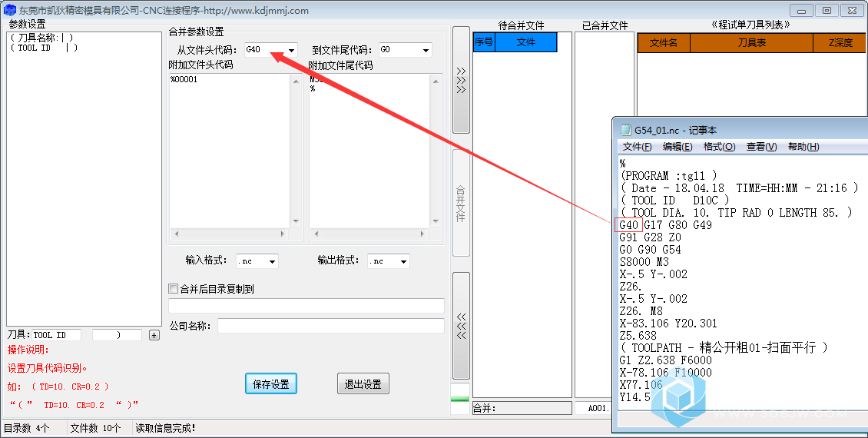Click 文件名 column header in tool list
868x438 pixels.
point(664,42)
